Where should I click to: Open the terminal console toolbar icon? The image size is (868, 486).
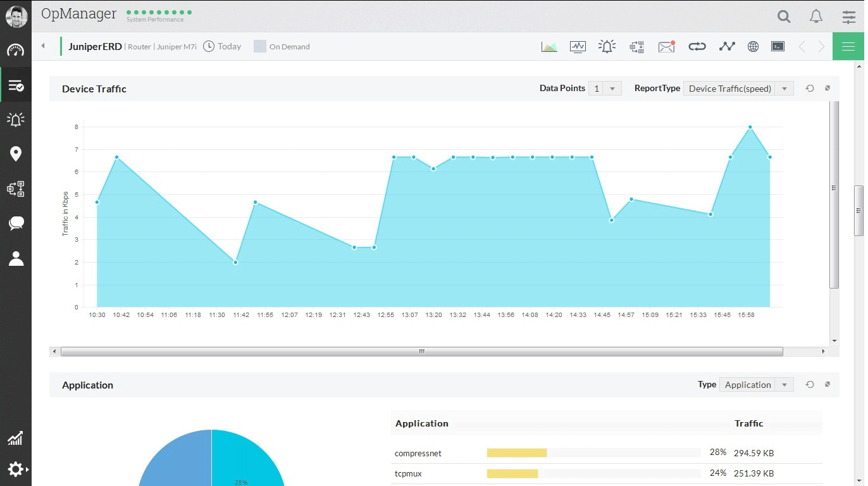[x=778, y=46]
